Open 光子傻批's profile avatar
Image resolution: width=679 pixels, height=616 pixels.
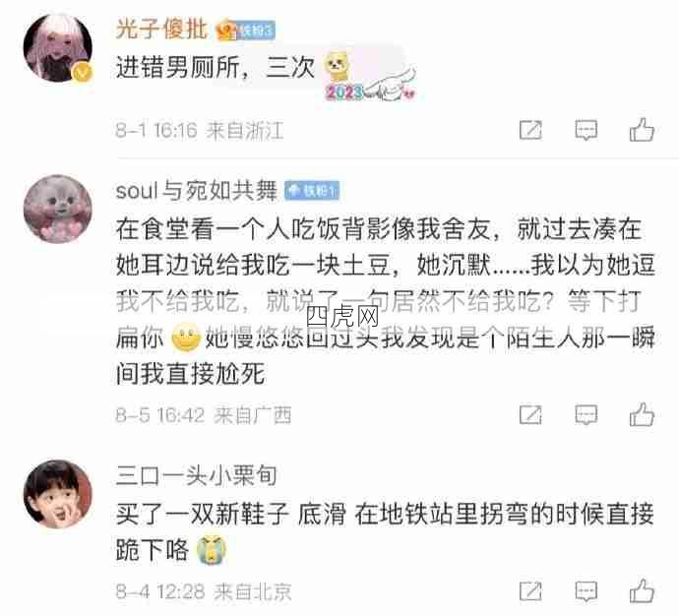pyautogui.click(x=58, y=47)
